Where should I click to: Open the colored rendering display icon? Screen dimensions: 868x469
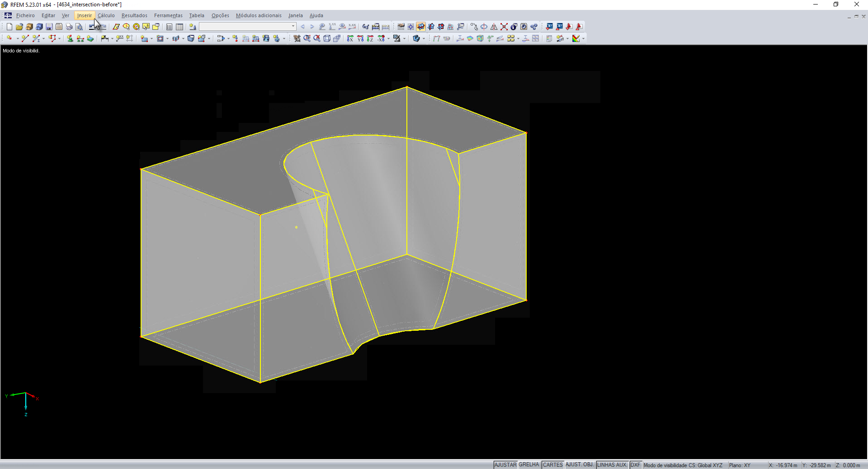pyautogui.click(x=576, y=38)
